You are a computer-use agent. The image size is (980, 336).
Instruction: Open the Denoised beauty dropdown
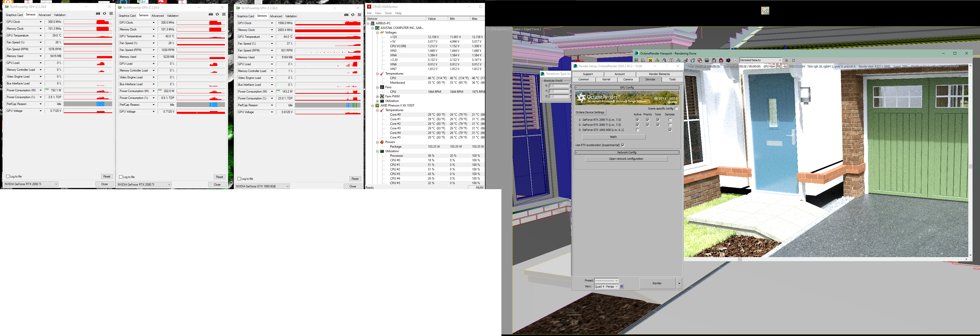coord(780,60)
